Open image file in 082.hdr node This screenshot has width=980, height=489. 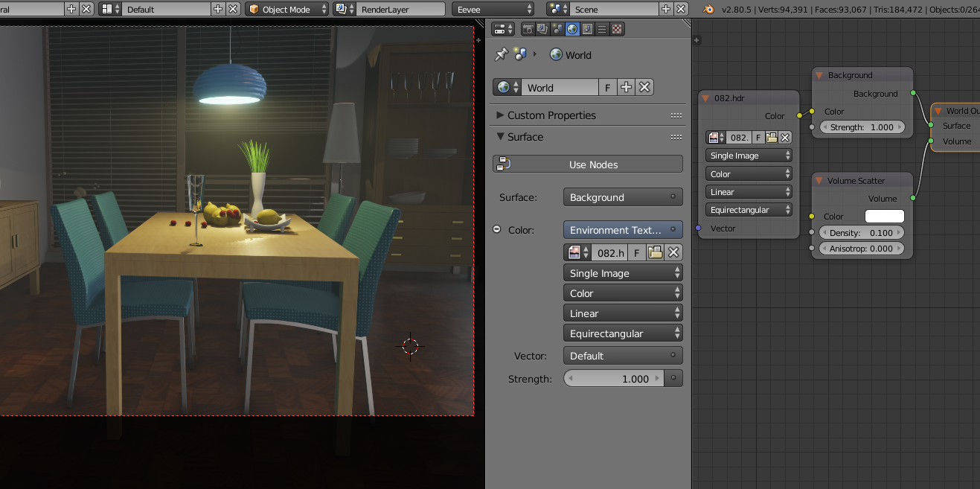(x=772, y=137)
